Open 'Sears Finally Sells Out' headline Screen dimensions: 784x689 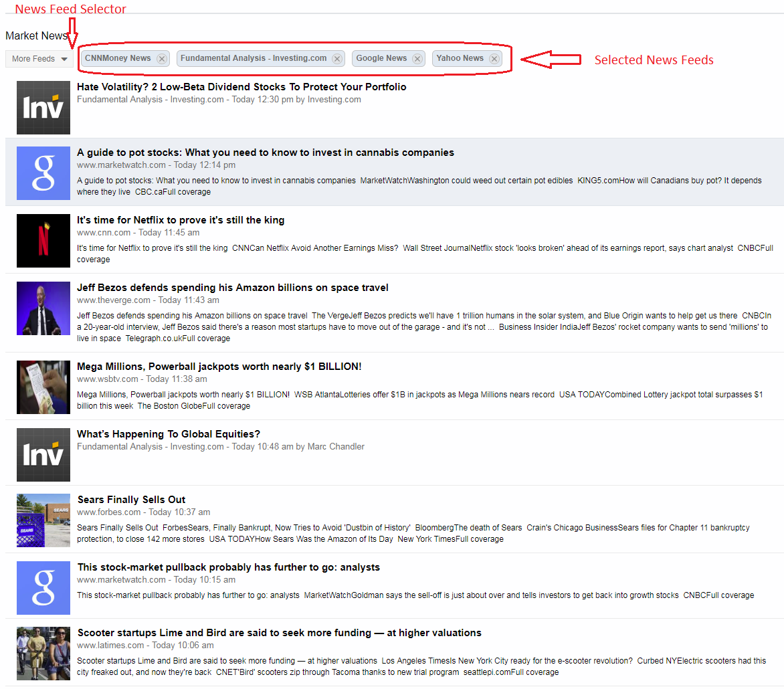(131, 500)
